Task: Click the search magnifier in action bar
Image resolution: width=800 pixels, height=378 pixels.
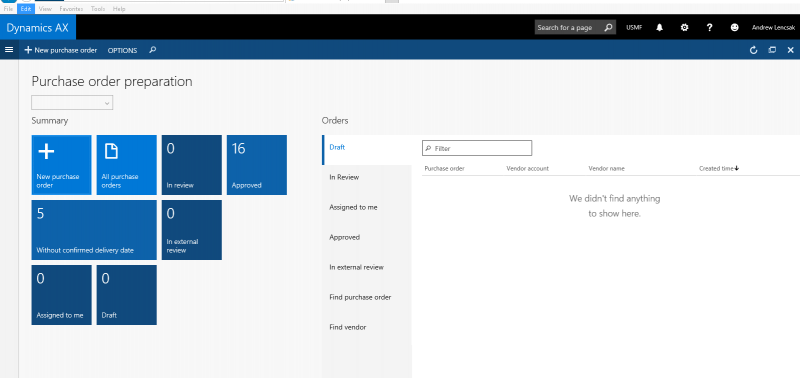Action: point(152,50)
